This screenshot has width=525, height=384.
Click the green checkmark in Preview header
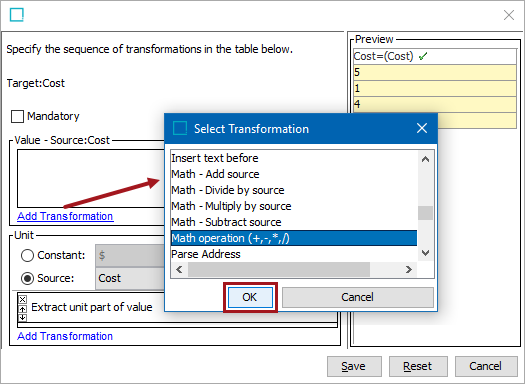click(x=423, y=56)
